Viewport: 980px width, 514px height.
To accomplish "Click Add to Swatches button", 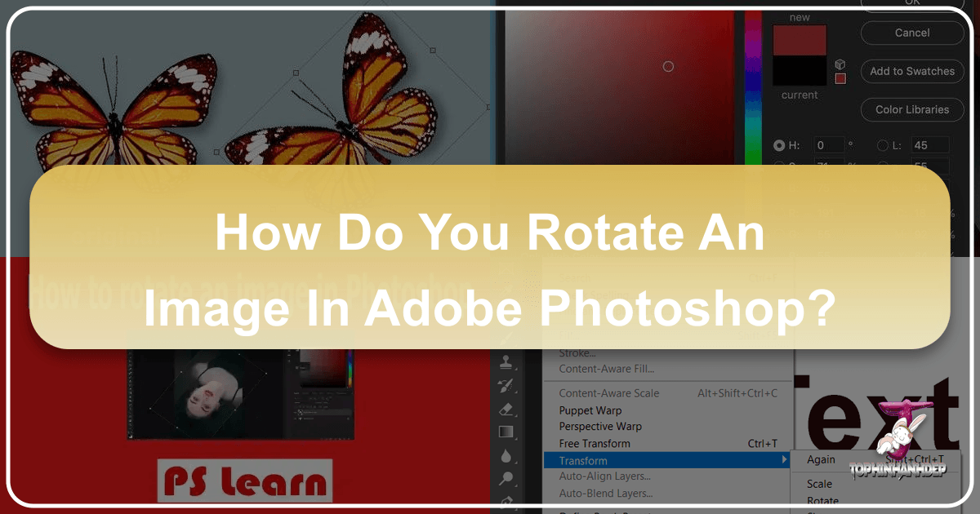I will pyautogui.click(x=911, y=71).
